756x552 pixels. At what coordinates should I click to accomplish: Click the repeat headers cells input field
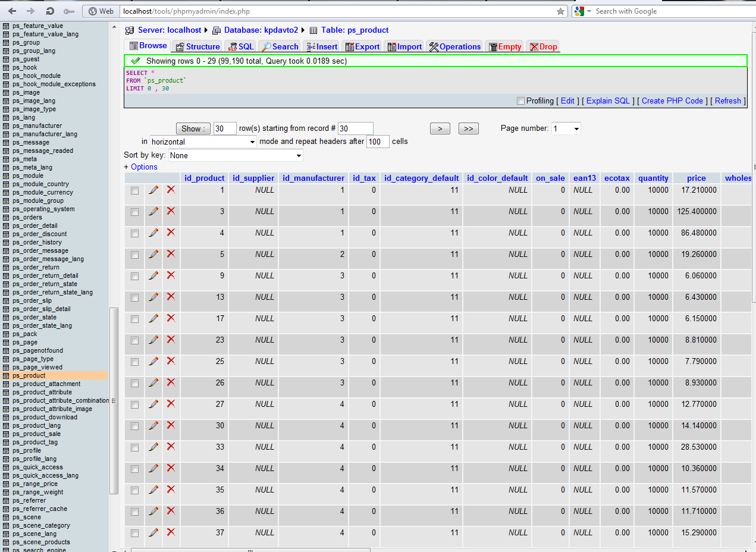click(378, 142)
